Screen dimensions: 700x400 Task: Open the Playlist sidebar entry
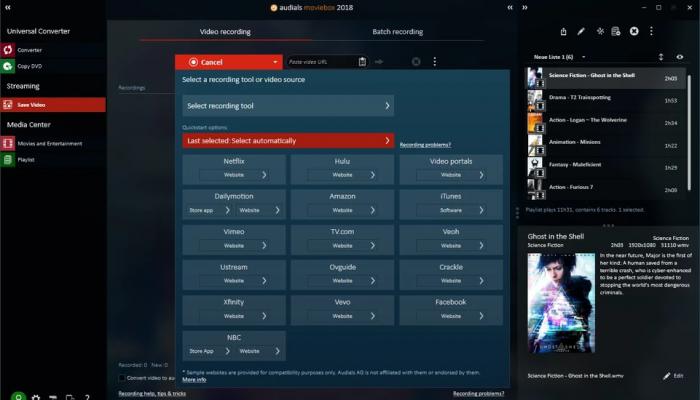tap(53, 159)
